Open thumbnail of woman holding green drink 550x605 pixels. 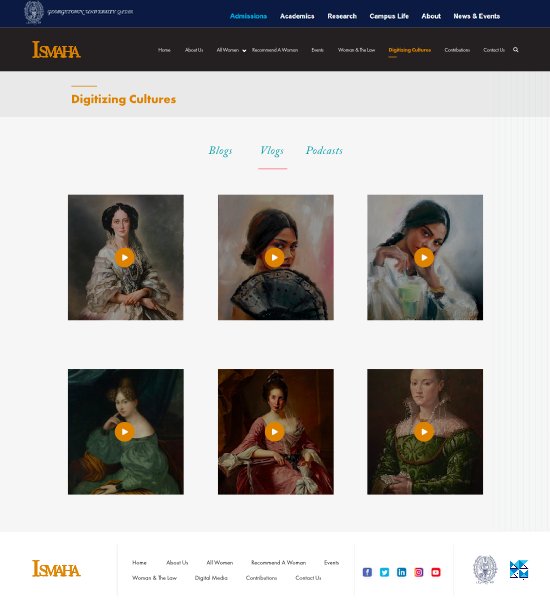425,257
